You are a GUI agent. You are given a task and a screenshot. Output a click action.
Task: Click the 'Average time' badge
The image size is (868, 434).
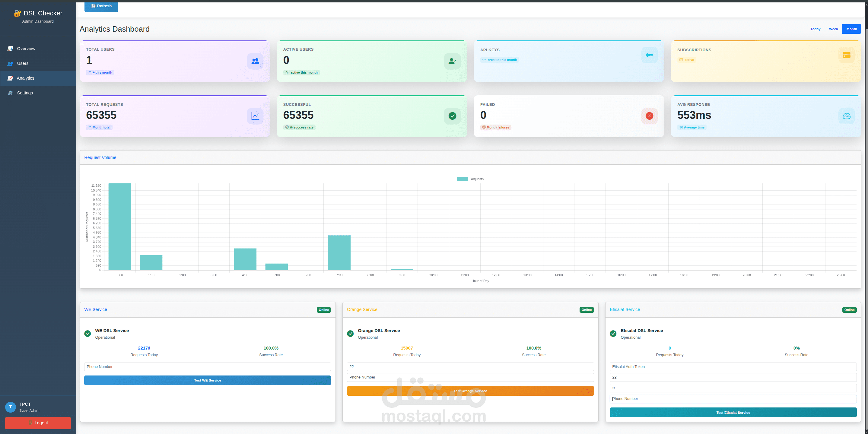click(x=692, y=127)
